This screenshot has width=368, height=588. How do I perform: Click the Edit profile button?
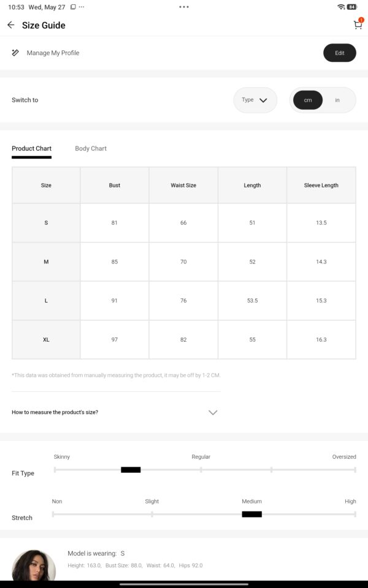tap(339, 53)
